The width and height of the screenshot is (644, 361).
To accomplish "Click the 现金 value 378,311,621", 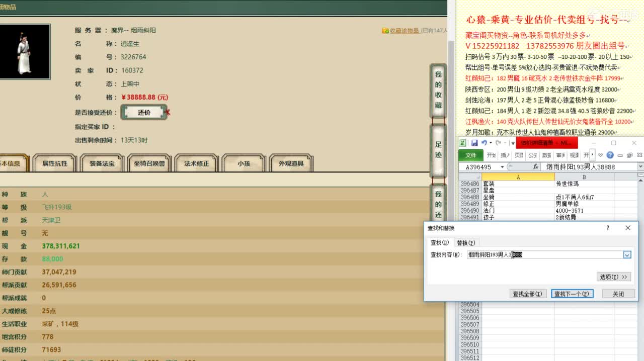I will pyautogui.click(x=61, y=246).
